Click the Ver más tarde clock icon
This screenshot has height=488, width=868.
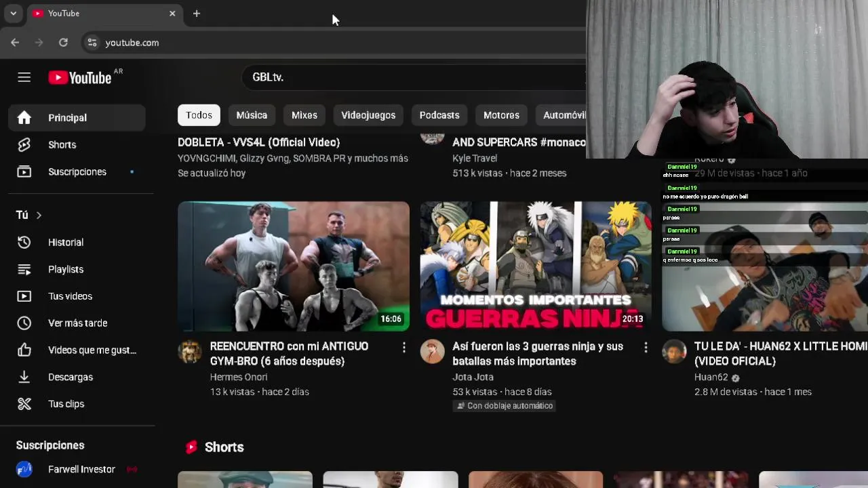(x=24, y=323)
